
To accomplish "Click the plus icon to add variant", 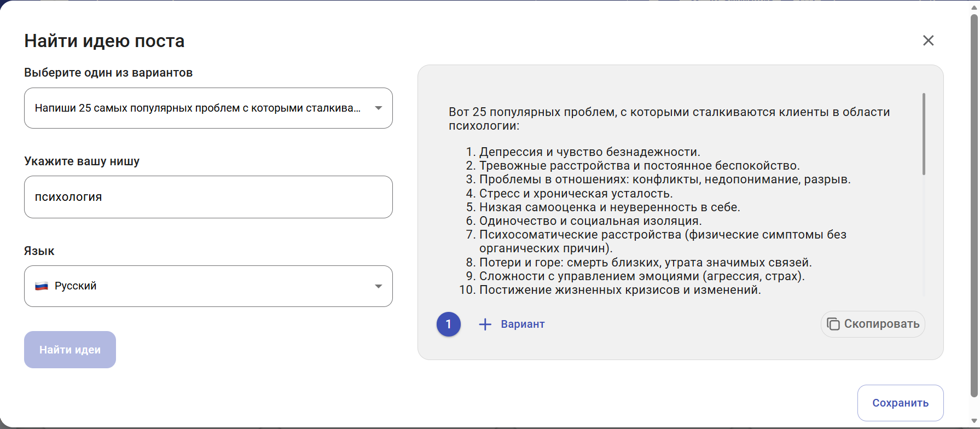I will [485, 324].
